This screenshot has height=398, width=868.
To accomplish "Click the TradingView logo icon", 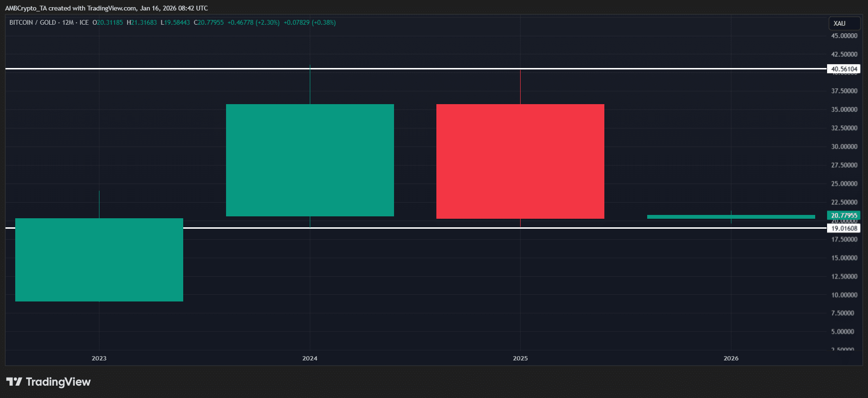I will (x=14, y=382).
